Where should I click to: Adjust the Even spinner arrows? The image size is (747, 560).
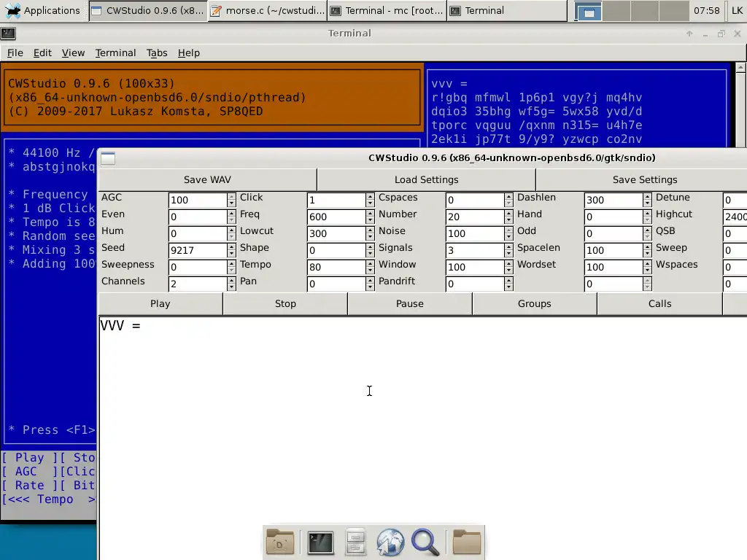pyautogui.click(x=231, y=217)
